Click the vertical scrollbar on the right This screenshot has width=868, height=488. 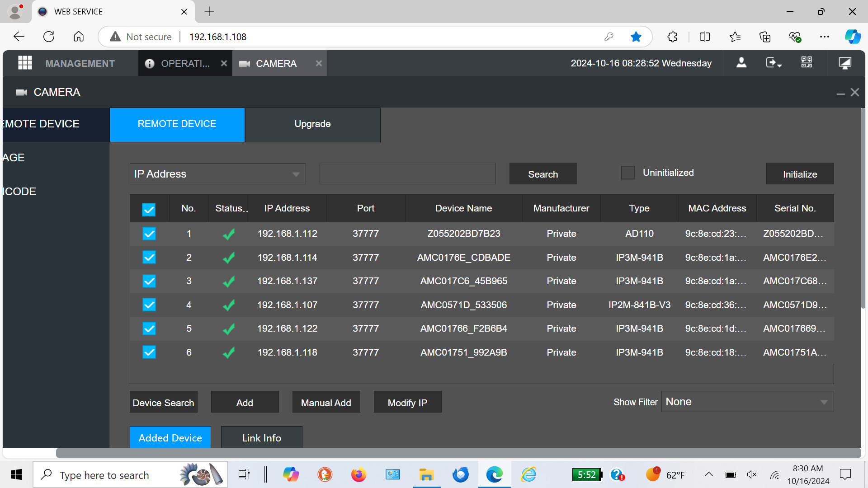click(x=863, y=208)
